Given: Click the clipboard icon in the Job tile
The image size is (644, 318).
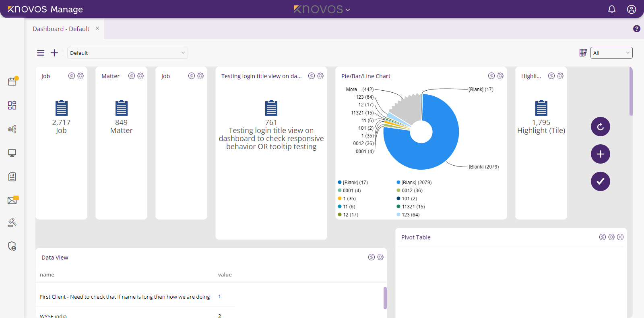Looking at the screenshot, I should pyautogui.click(x=62, y=108).
